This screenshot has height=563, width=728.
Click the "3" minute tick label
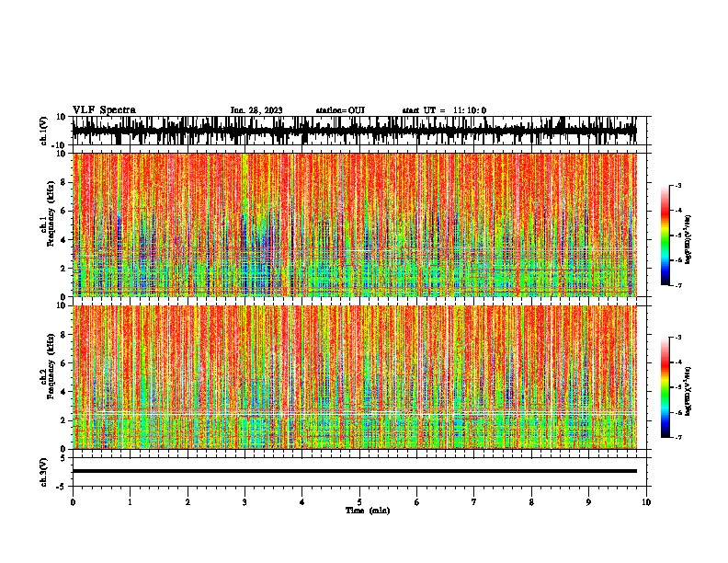point(245,502)
